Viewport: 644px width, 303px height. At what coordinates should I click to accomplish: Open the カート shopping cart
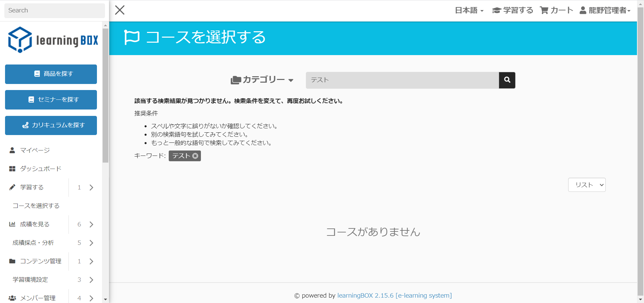pos(556,10)
